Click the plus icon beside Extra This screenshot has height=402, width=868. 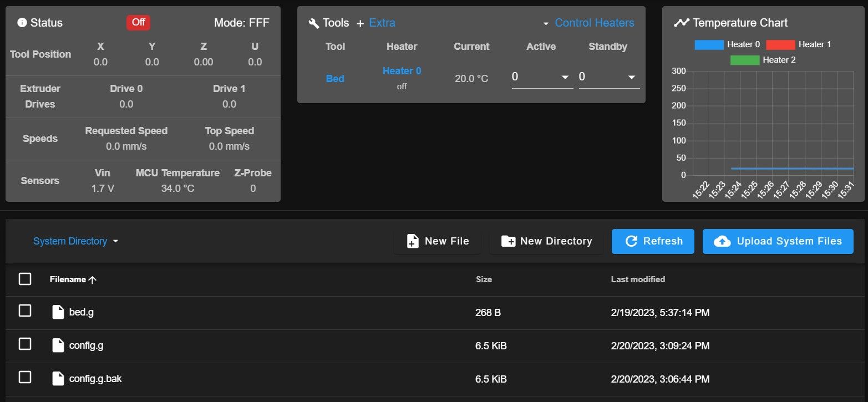tap(360, 23)
